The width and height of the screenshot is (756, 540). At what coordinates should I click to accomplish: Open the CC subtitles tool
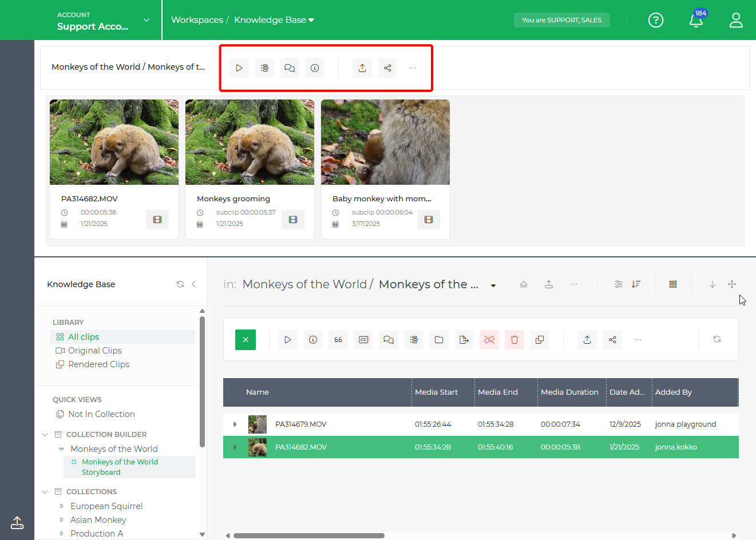[x=363, y=339]
